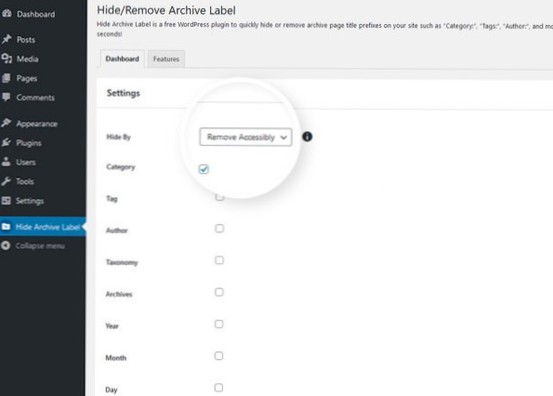Click the Hide By label text
Screen dimensions: 553x396
pyautogui.click(x=118, y=137)
